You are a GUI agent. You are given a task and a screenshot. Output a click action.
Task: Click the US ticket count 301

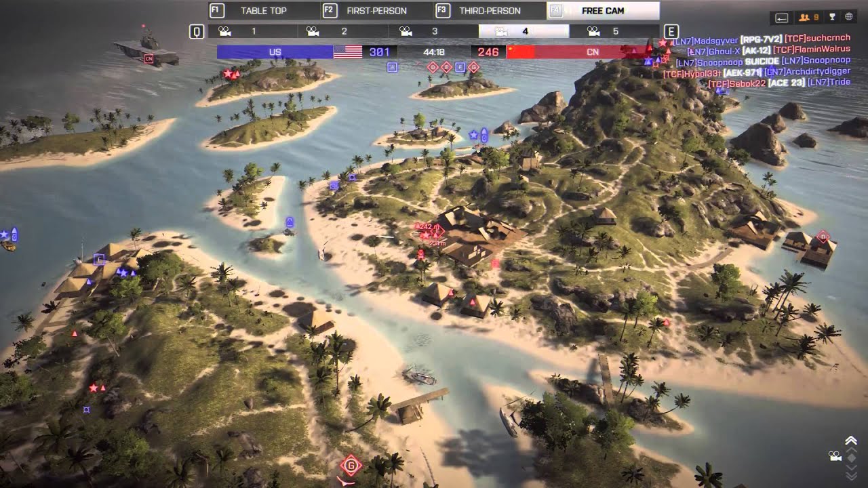pos(380,52)
